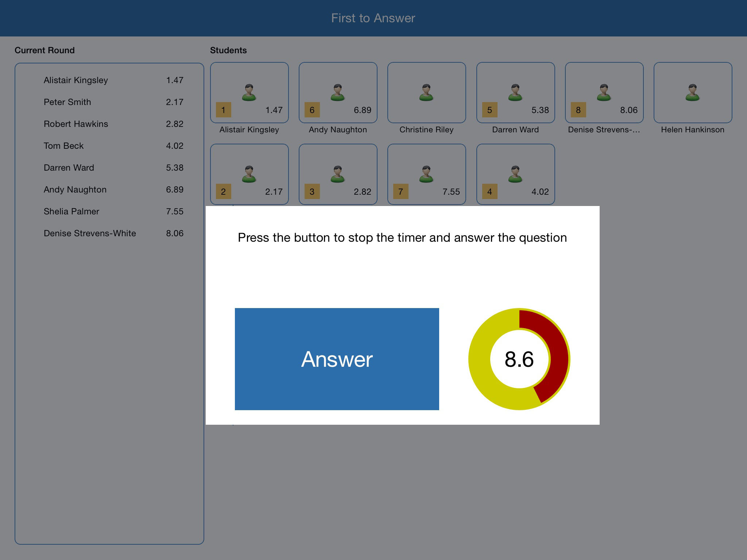Tap avatar in tile ranked 4 with 4.02
The height and width of the screenshot is (560, 747).
pos(515,174)
